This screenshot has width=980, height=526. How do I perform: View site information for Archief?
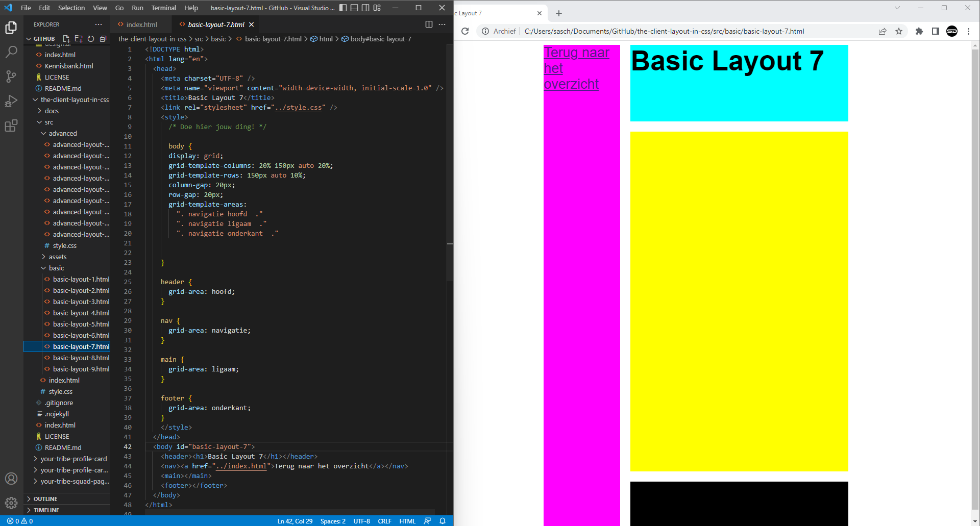(499, 31)
